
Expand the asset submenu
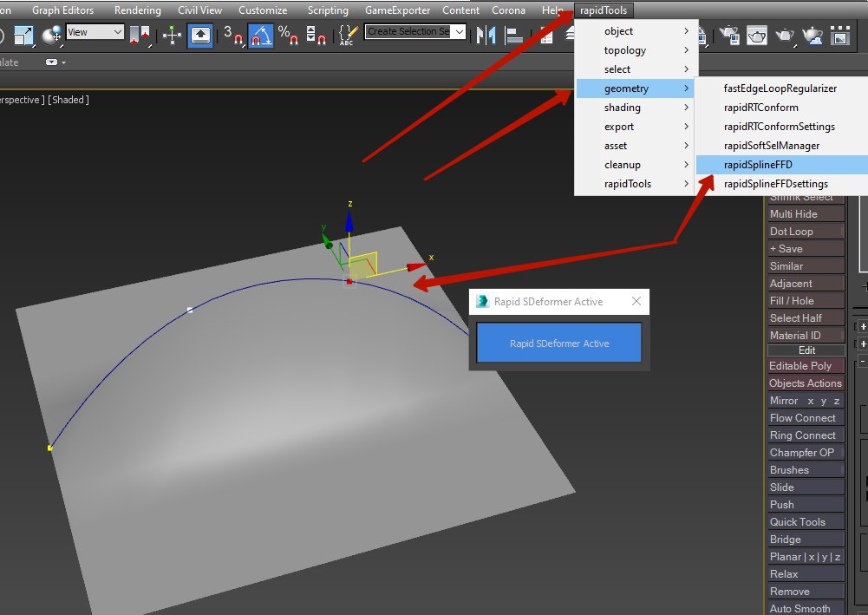tap(636, 146)
